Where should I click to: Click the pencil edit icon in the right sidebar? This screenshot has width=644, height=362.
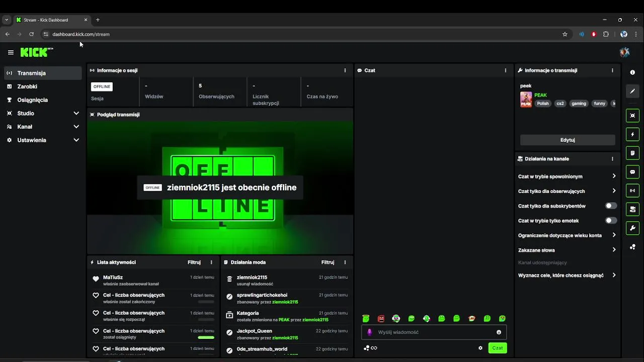click(x=632, y=91)
